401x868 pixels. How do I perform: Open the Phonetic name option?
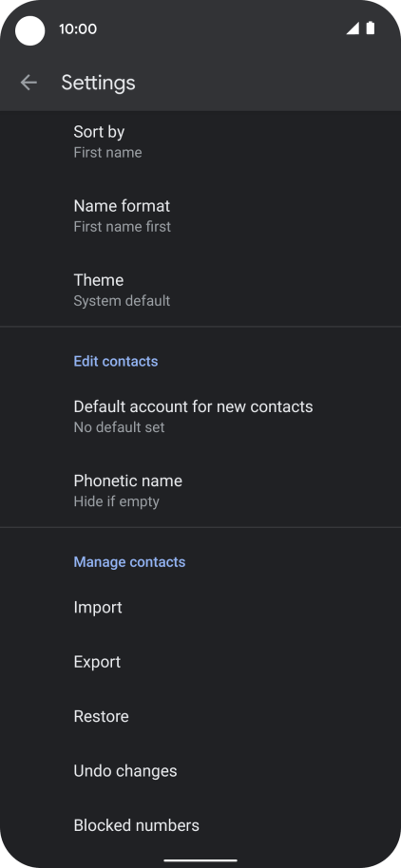200,490
